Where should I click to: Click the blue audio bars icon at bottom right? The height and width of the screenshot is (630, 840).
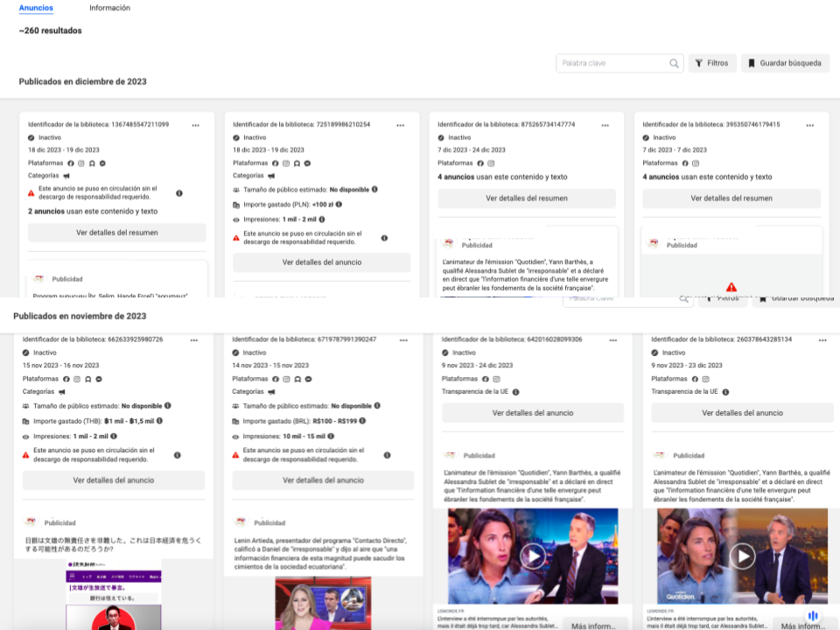tap(813, 617)
